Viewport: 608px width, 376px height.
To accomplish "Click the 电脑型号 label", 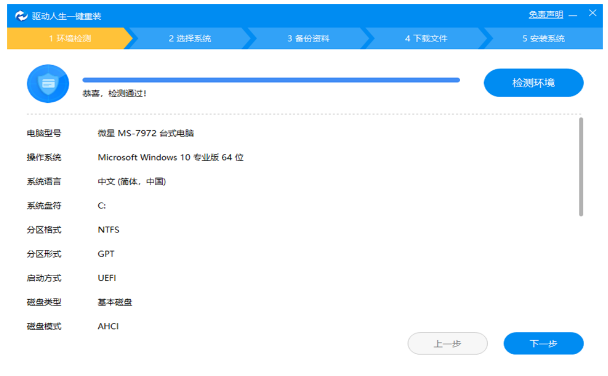I will coord(44,133).
